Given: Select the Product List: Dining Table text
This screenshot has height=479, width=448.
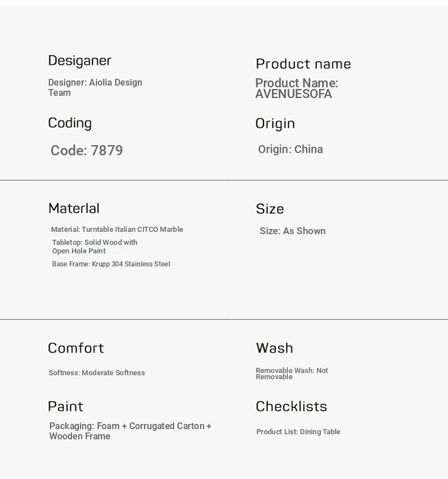Looking at the screenshot, I should (298, 432).
